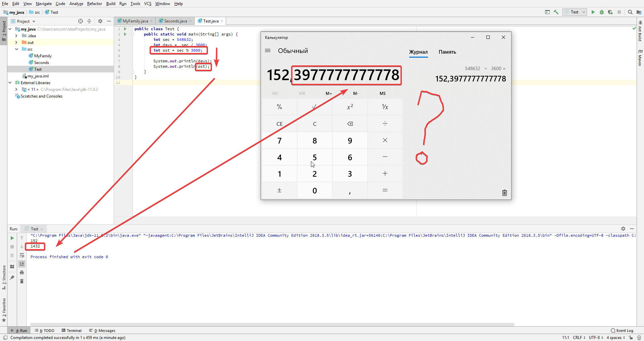Select Seconds class in project tree
The width and height of the screenshot is (644, 341).
(41, 63)
